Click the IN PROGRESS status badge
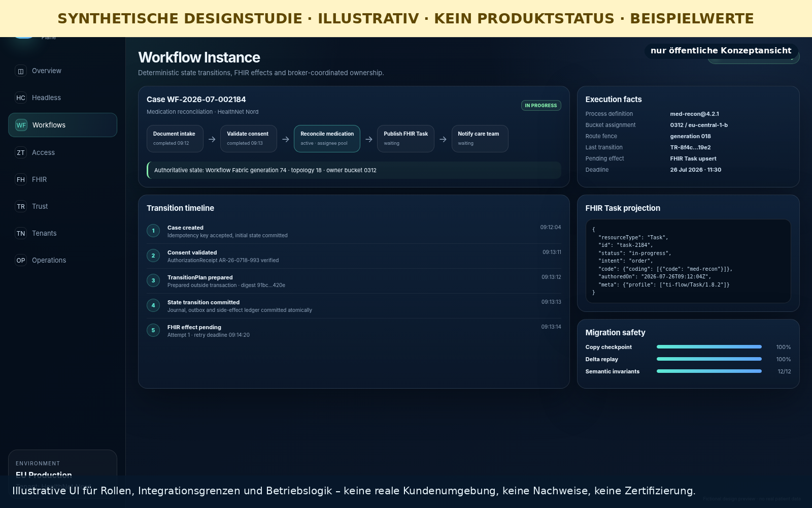 pos(541,105)
